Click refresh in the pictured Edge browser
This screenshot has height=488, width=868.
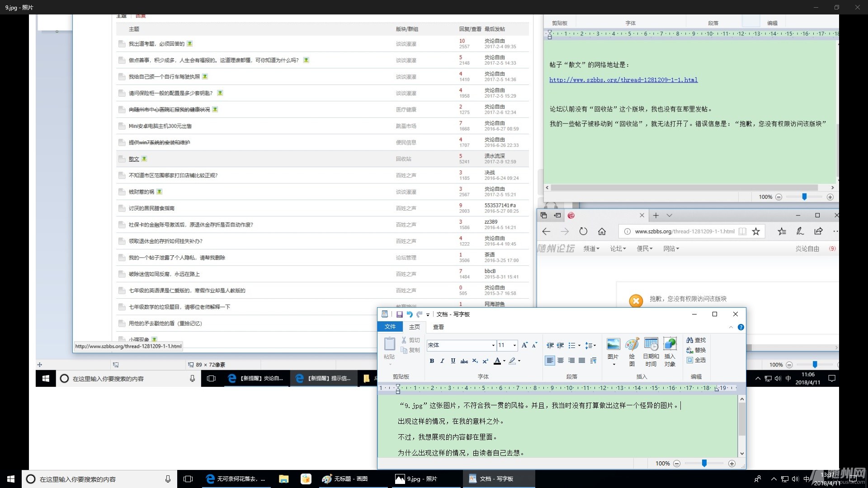[583, 231]
